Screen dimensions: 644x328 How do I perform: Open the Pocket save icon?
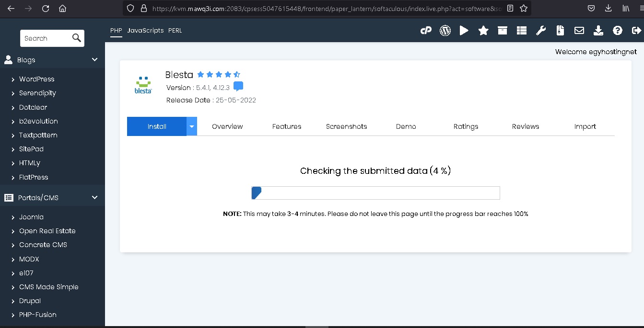592,9
